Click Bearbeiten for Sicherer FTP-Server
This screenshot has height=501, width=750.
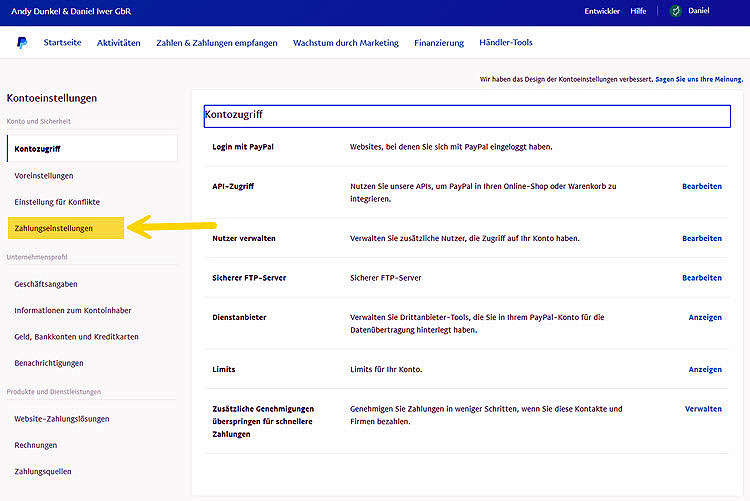pyautogui.click(x=702, y=278)
